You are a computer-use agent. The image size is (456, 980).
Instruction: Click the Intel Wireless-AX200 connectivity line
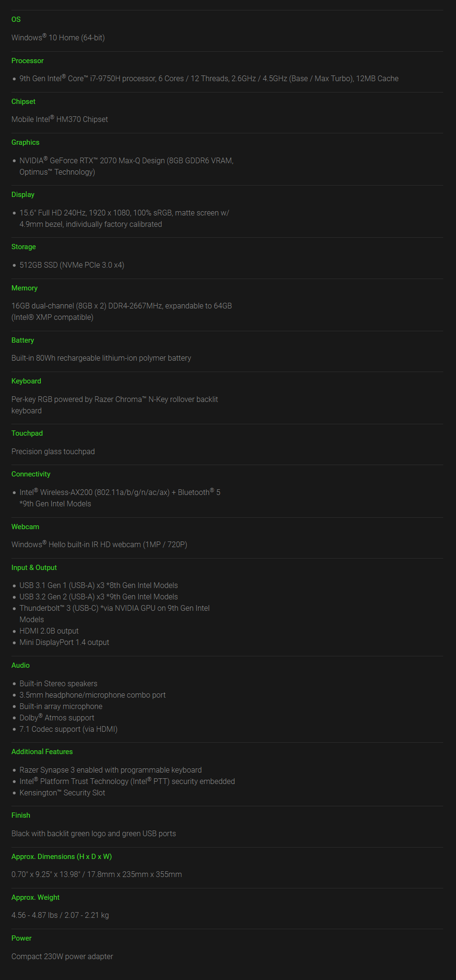click(120, 492)
